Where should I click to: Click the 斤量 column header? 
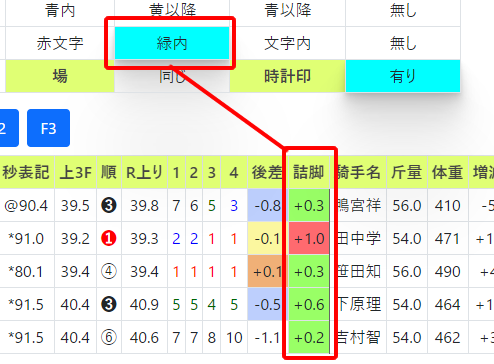(407, 172)
